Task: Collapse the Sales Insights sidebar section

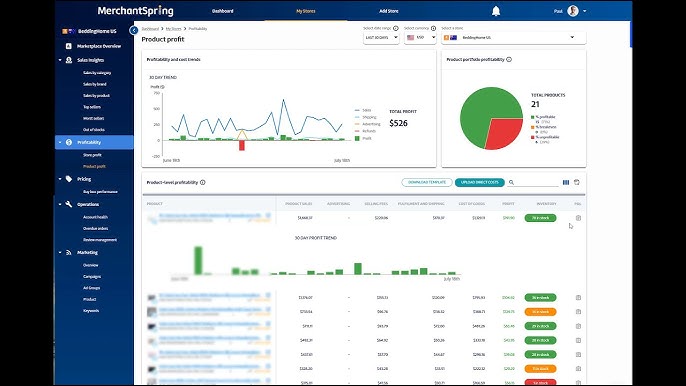Action: [60, 60]
